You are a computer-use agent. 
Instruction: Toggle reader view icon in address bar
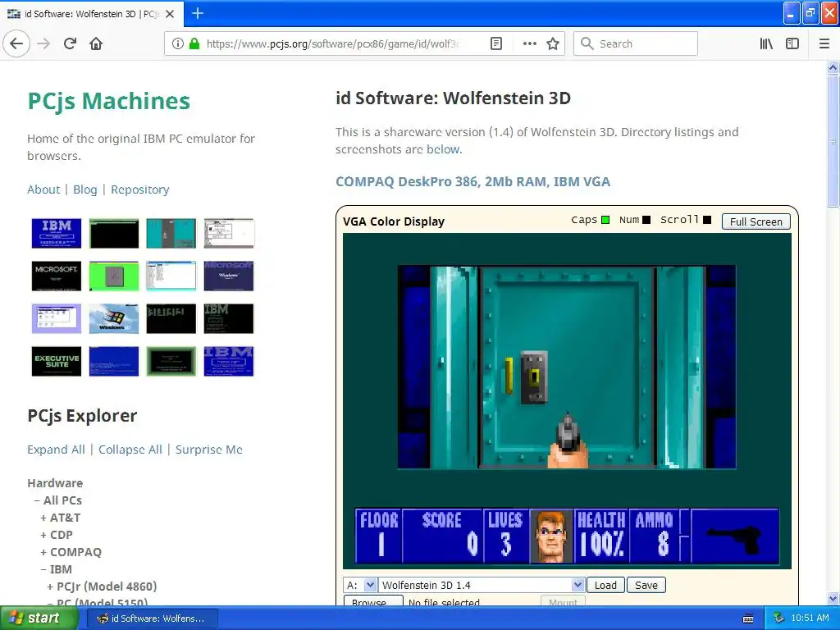click(x=496, y=43)
